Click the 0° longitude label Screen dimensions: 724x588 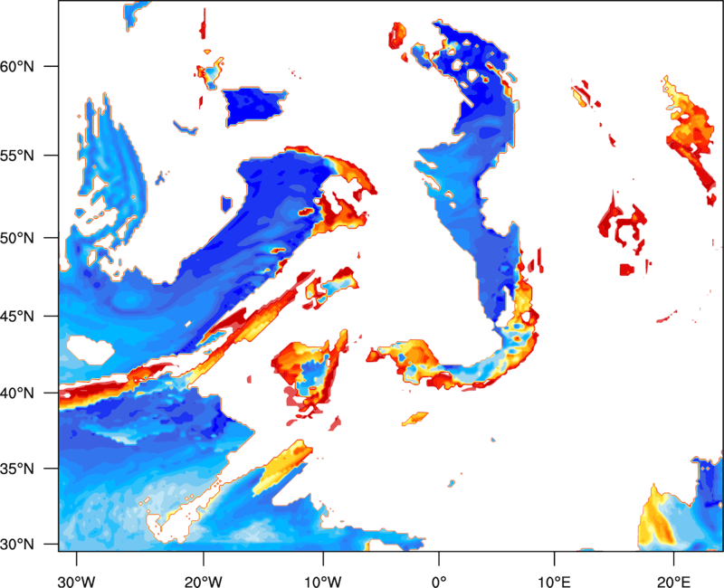pos(439,582)
